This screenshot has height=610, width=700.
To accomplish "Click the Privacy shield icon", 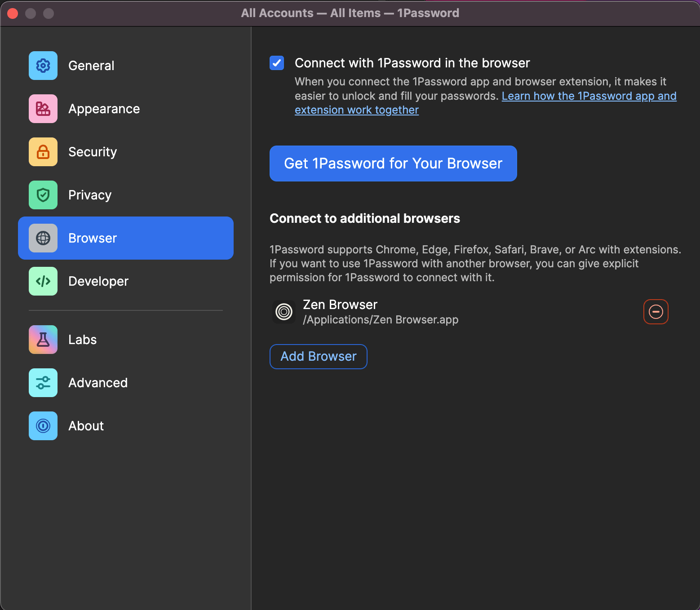I will (43, 195).
